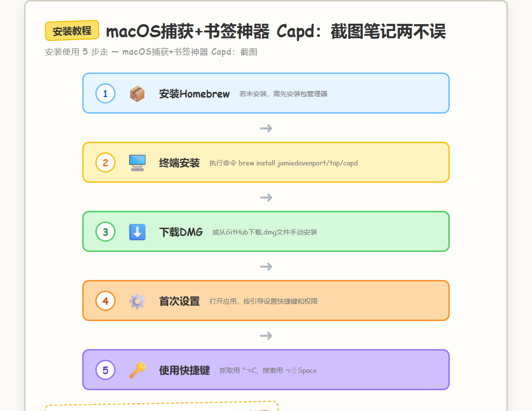This screenshot has height=411, width=532.
Task: Click the step number 1 circle
Action: pos(105,93)
